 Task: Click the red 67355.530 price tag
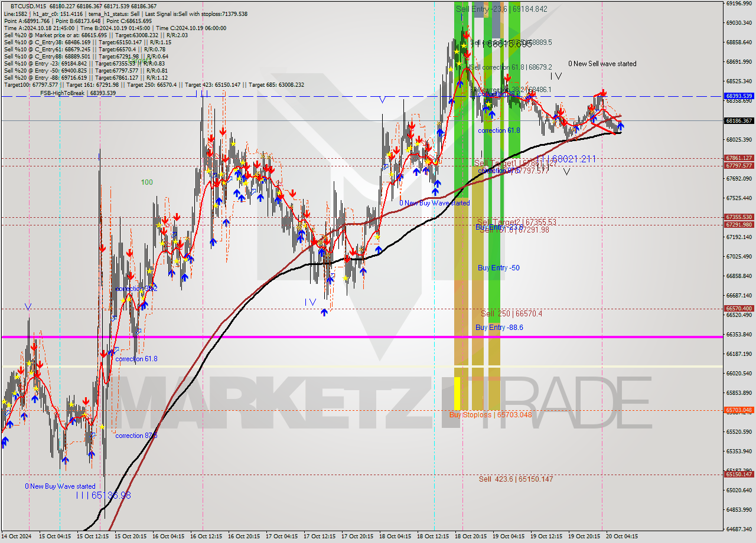point(738,217)
